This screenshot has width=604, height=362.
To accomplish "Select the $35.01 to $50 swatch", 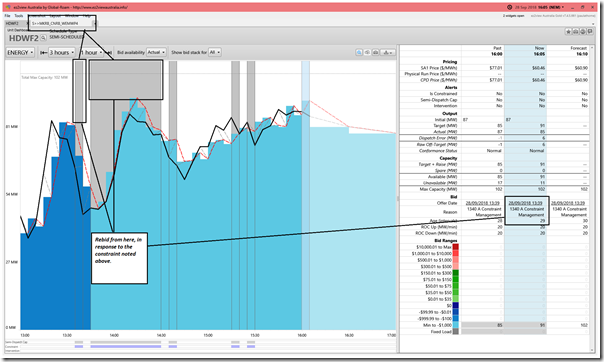I will coord(456,293).
